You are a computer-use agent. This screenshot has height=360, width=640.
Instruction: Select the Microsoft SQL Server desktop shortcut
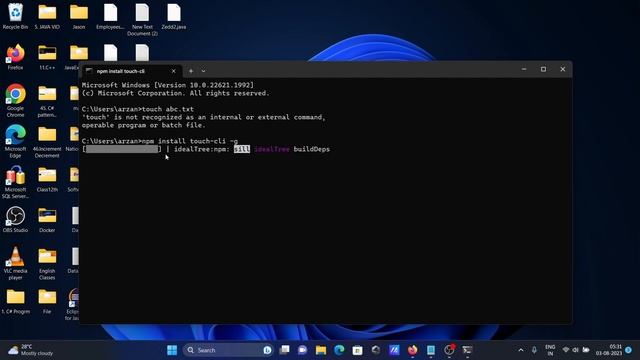pos(16,182)
